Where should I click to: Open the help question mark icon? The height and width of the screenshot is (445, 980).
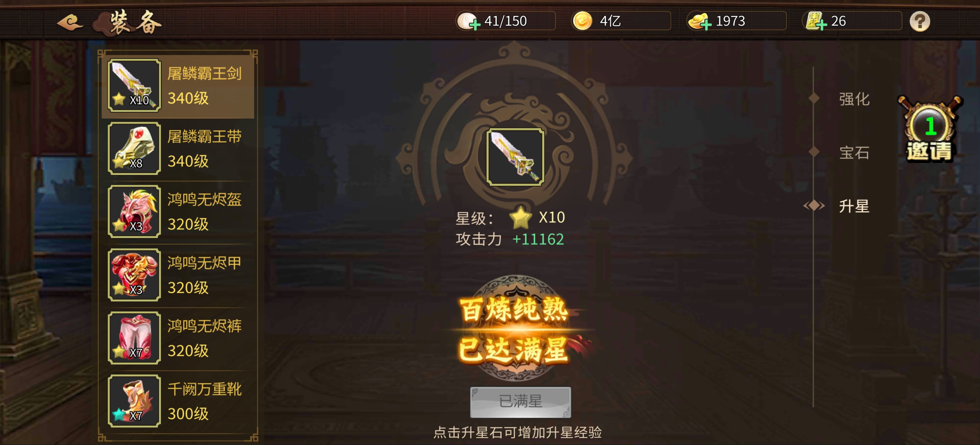point(919,21)
